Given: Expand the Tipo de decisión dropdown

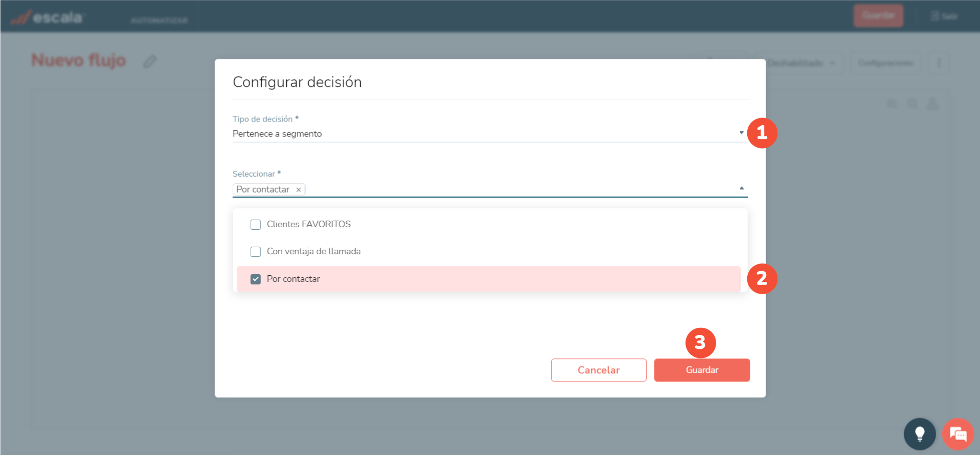Looking at the screenshot, I should tap(741, 133).
